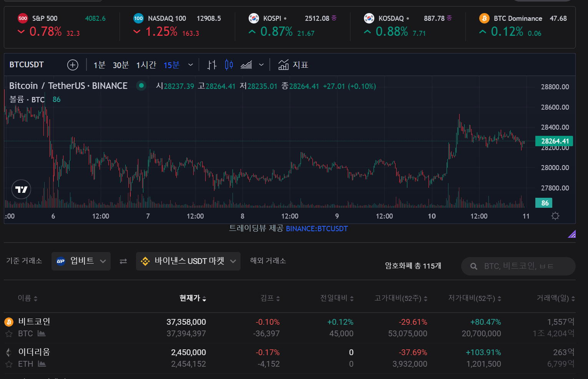Click Bitcoin's daily volume 1,557억
This screenshot has width=588, height=379.
click(x=561, y=322)
